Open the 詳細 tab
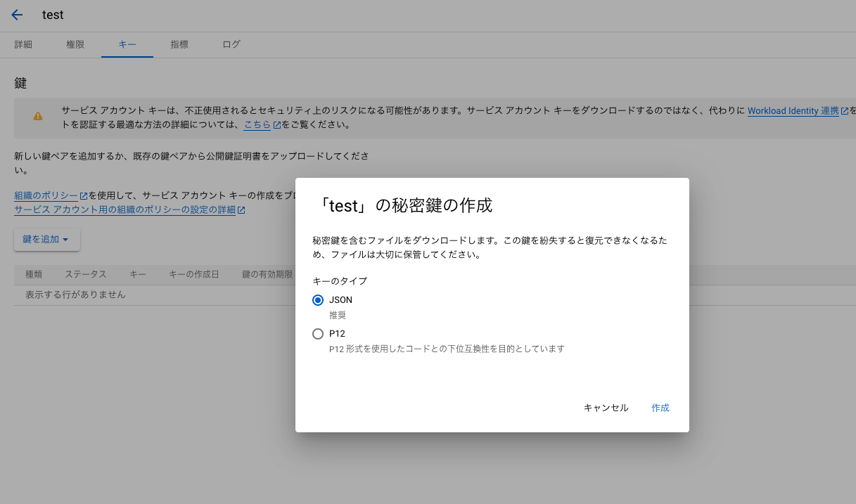The image size is (856, 504). click(23, 44)
